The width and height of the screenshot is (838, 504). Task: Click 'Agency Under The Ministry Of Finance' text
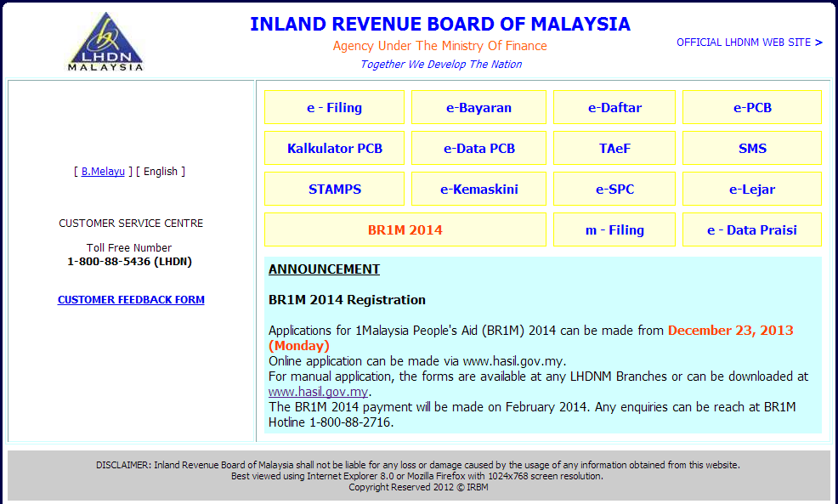pos(440,46)
